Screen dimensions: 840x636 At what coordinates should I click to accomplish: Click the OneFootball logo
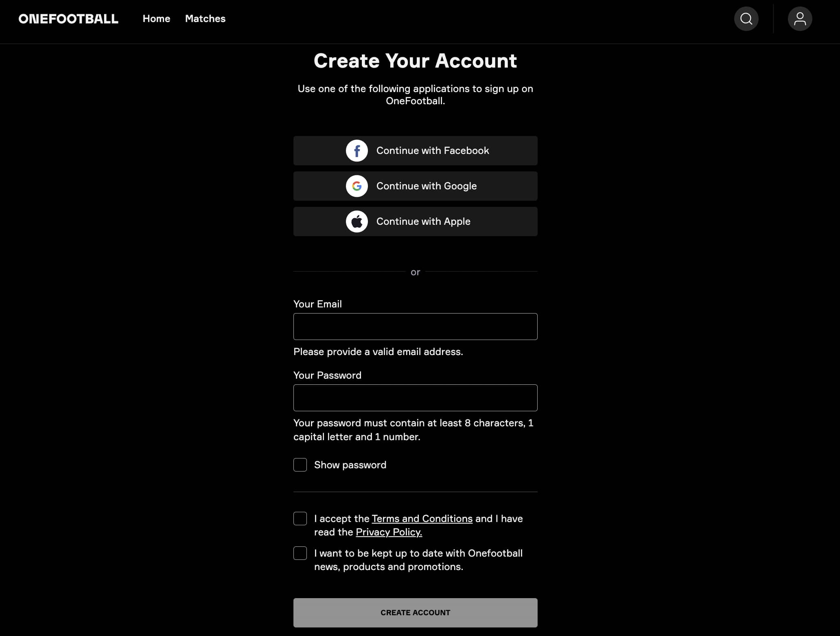click(x=68, y=19)
